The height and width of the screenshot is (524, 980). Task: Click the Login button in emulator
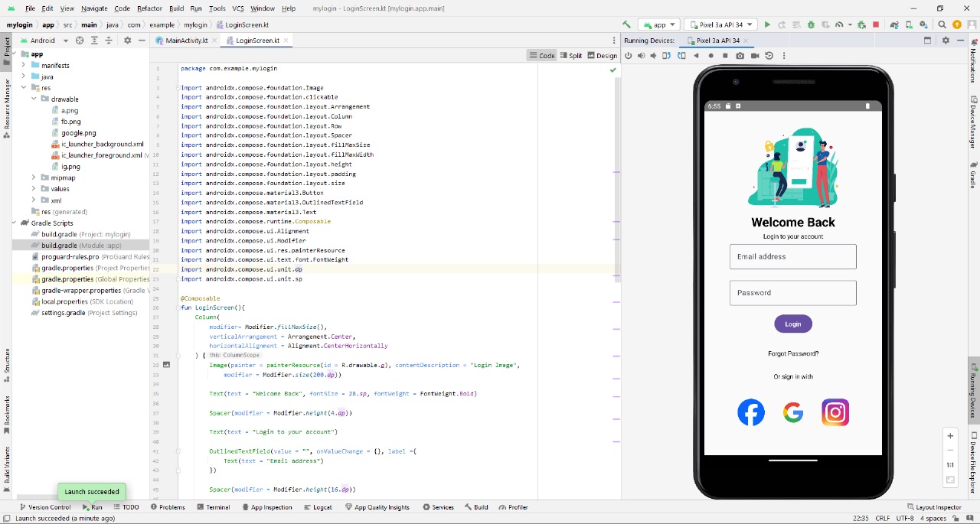[792, 324]
